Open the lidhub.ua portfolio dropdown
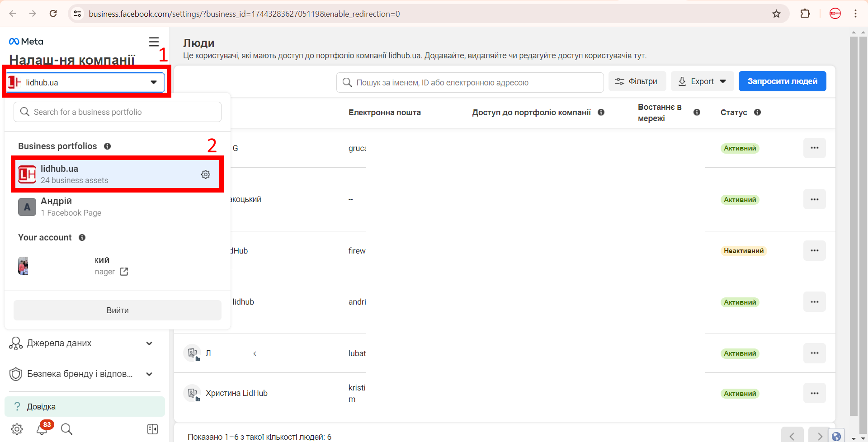This screenshot has height=442, width=868. [x=86, y=82]
